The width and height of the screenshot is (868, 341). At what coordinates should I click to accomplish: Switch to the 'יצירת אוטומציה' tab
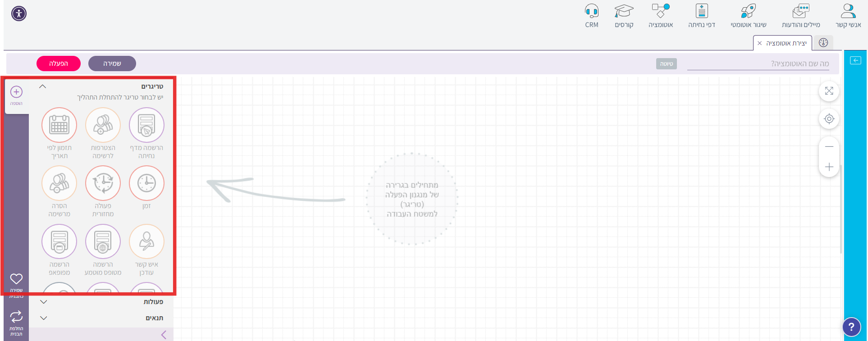click(786, 43)
